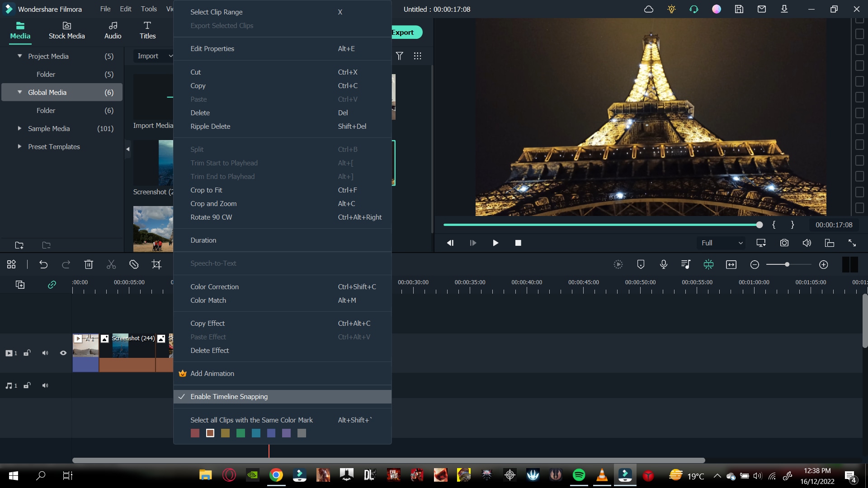Click the Audio tab in toolbar
The height and width of the screenshot is (488, 868).
[112, 30]
